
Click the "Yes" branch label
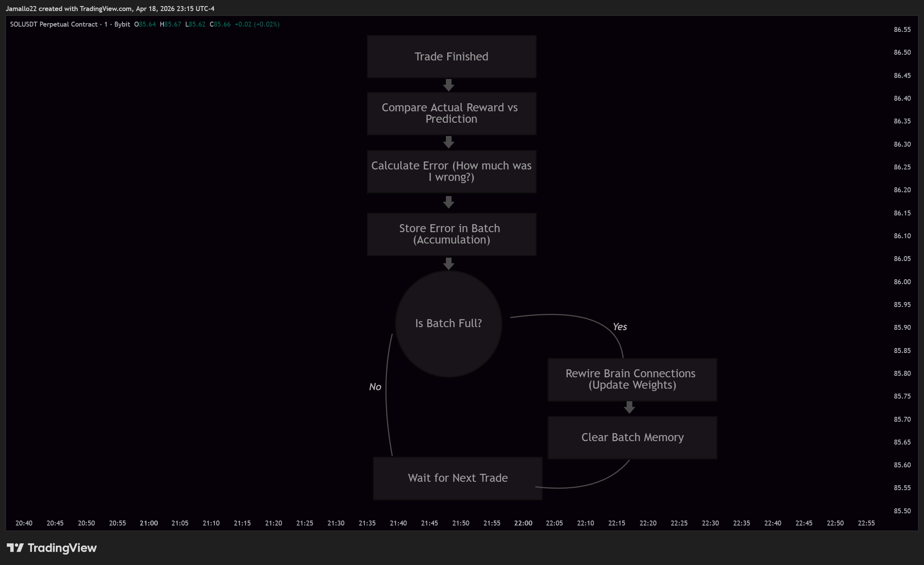619,327
